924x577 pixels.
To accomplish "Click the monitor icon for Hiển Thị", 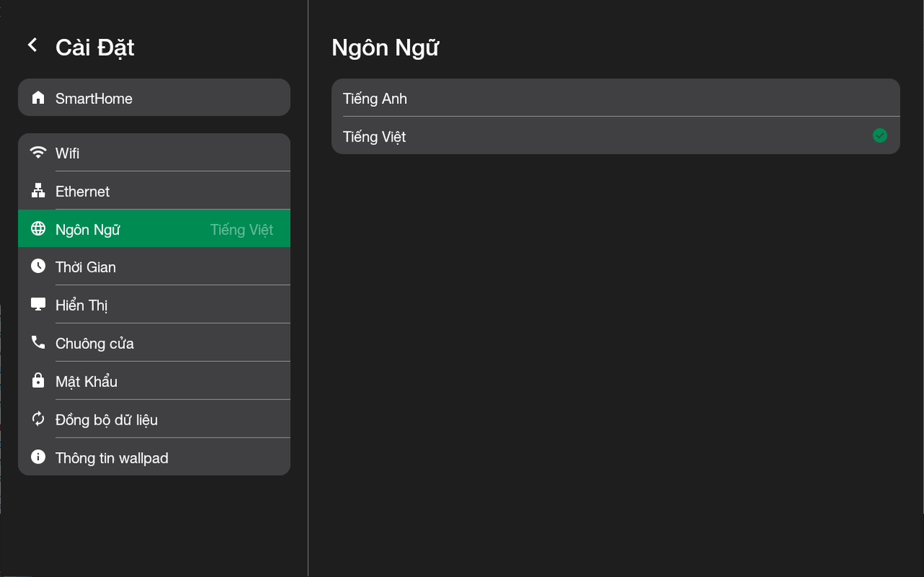I will click(x=38, y=305).
